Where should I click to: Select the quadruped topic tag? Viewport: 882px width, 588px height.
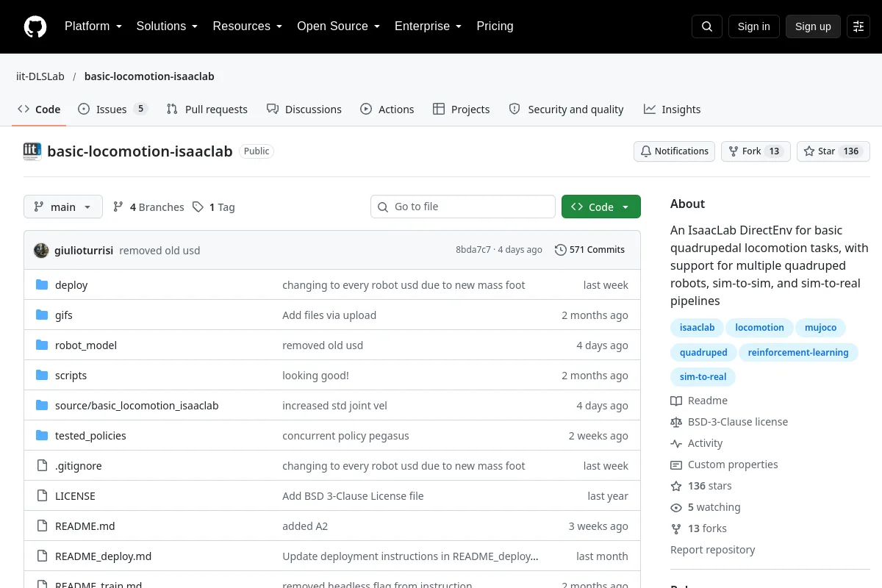click(x=703, y=353)
